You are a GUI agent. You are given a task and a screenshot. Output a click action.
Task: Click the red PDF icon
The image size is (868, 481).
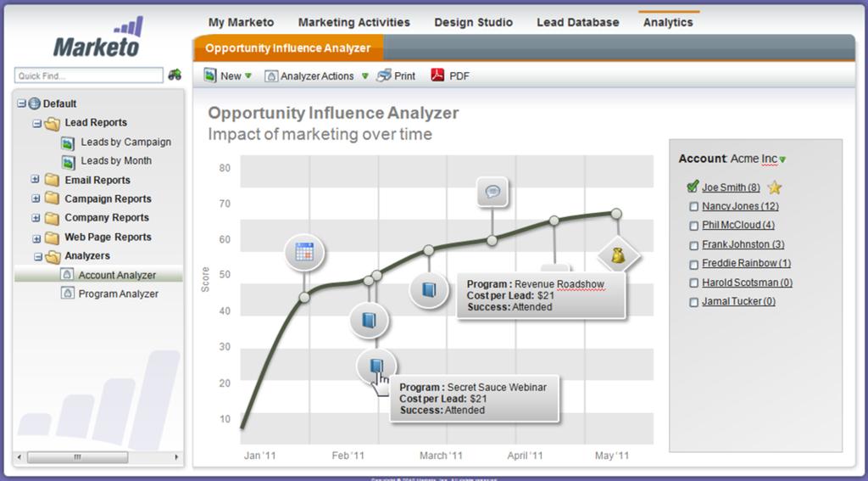[438, 76]
